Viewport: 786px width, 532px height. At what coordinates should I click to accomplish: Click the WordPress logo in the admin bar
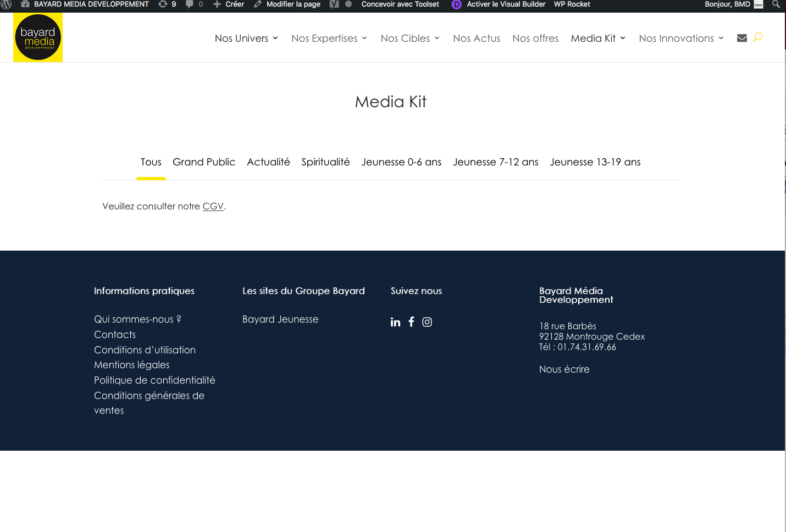[7, 4]
